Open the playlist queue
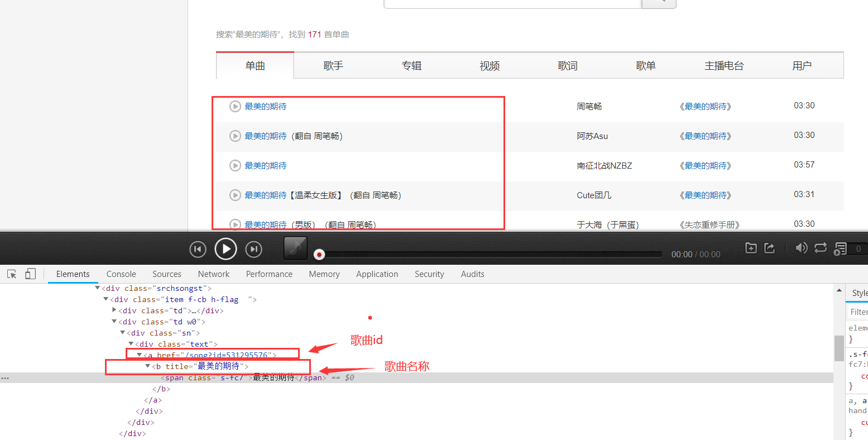 (840, 249)
